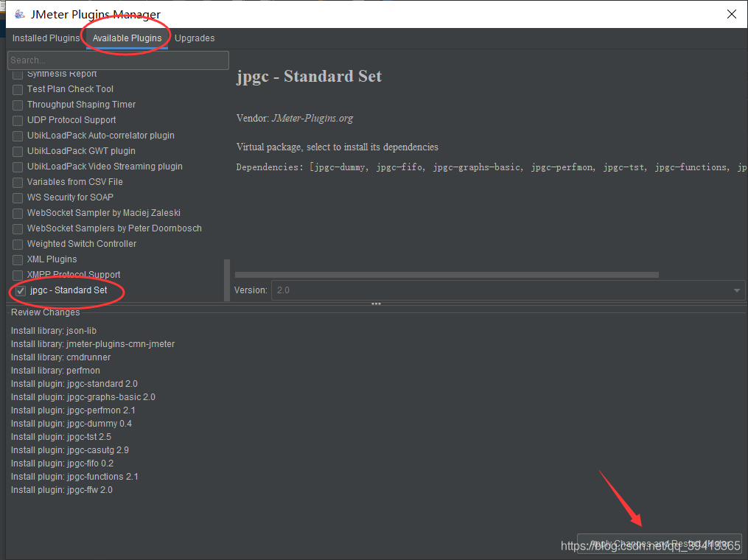Click the Dependencies list text
This screenshot has height=560, width=748.
(x=492, y=167)
